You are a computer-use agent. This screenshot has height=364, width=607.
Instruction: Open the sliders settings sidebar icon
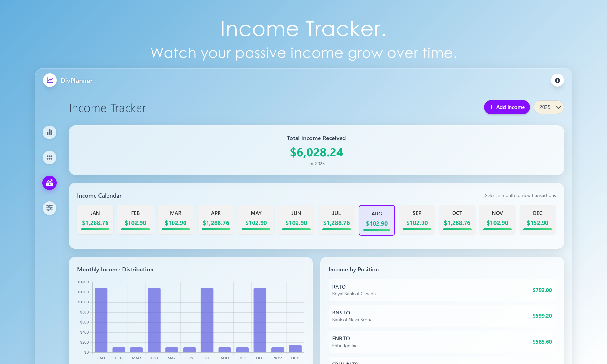pyautogui.click(x=50, y=208)
